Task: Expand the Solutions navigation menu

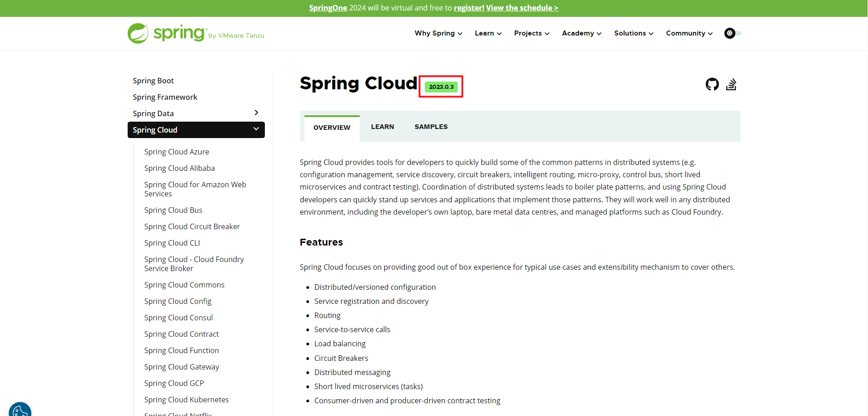Action: coord(634,33)
